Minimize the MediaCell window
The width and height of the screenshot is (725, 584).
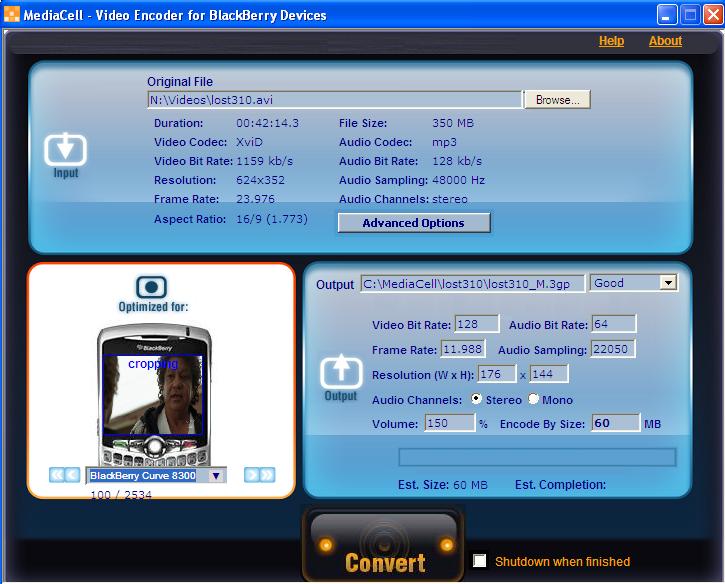(x=666, y=15)
